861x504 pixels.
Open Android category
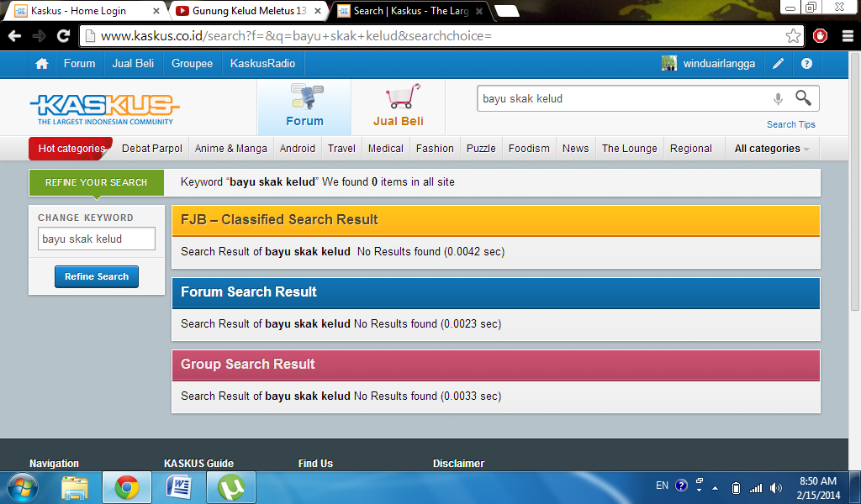click(297, 149)
